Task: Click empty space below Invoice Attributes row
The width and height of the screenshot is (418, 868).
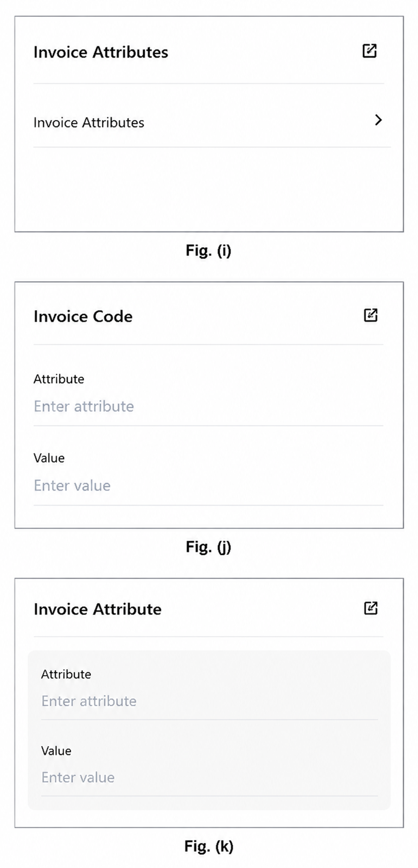Action: (209, 190)
